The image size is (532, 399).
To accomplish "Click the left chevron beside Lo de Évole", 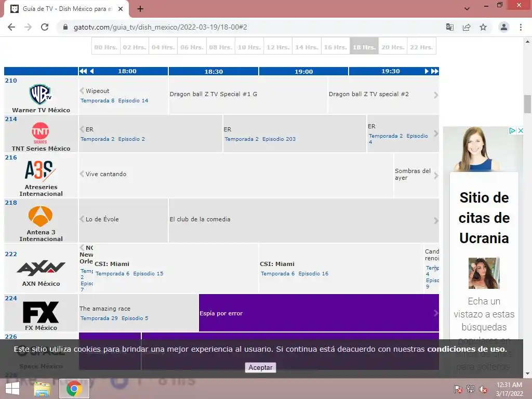I will click(82, 219).
